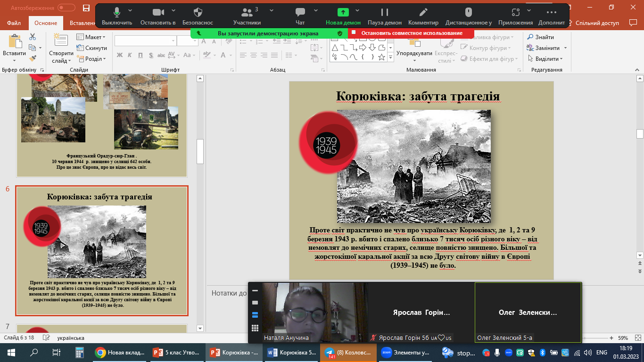This screenshot has height=362, width=644.
Task: Click Остановить совместное использование
Action: click(x=411, y=33)
